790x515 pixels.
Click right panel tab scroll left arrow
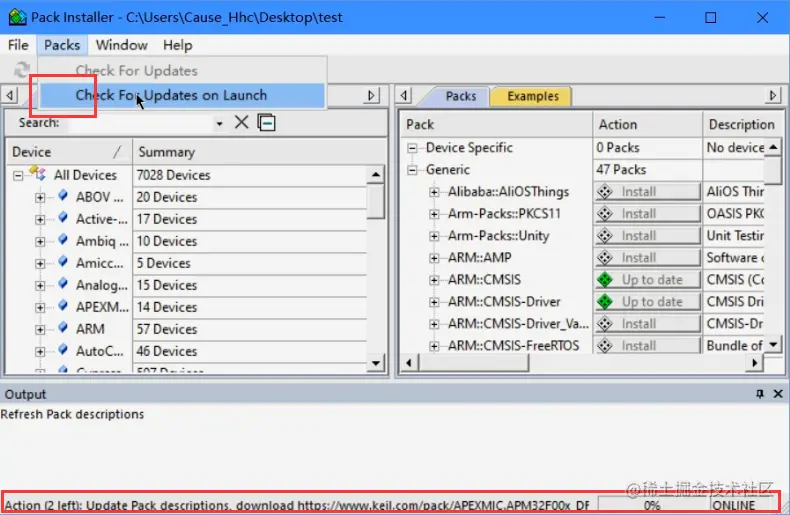point(404,95)
